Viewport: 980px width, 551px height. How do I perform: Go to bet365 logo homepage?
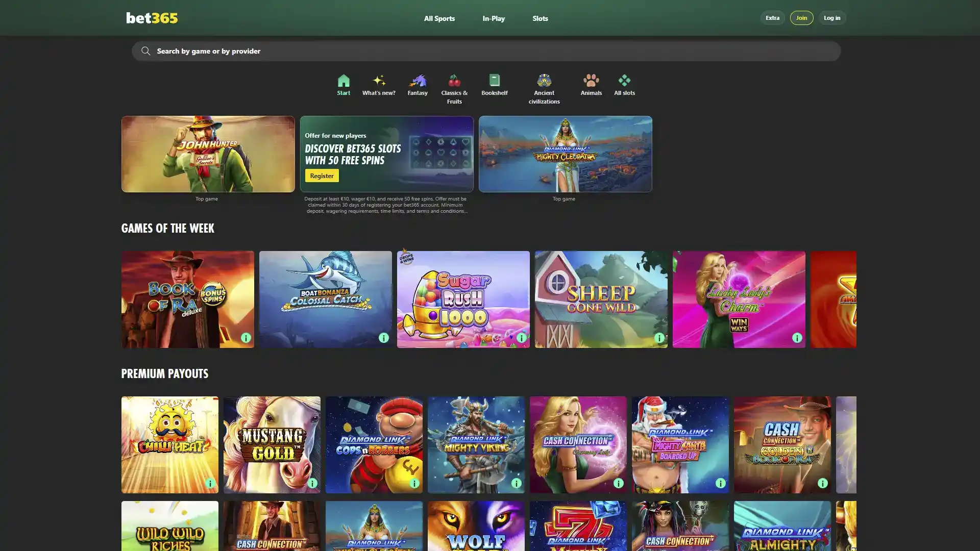click(x=152, y=18)
